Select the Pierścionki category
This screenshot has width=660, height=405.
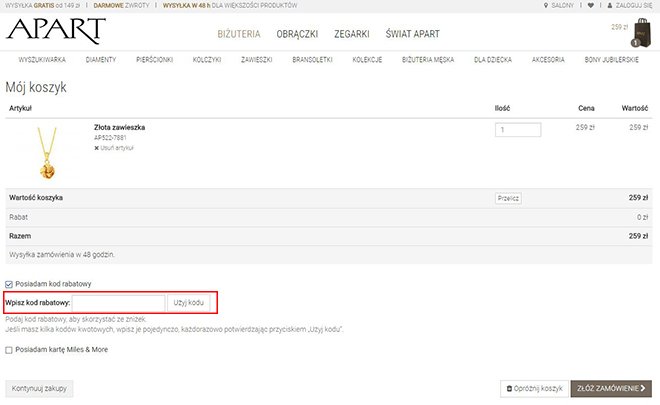point(154,60)
